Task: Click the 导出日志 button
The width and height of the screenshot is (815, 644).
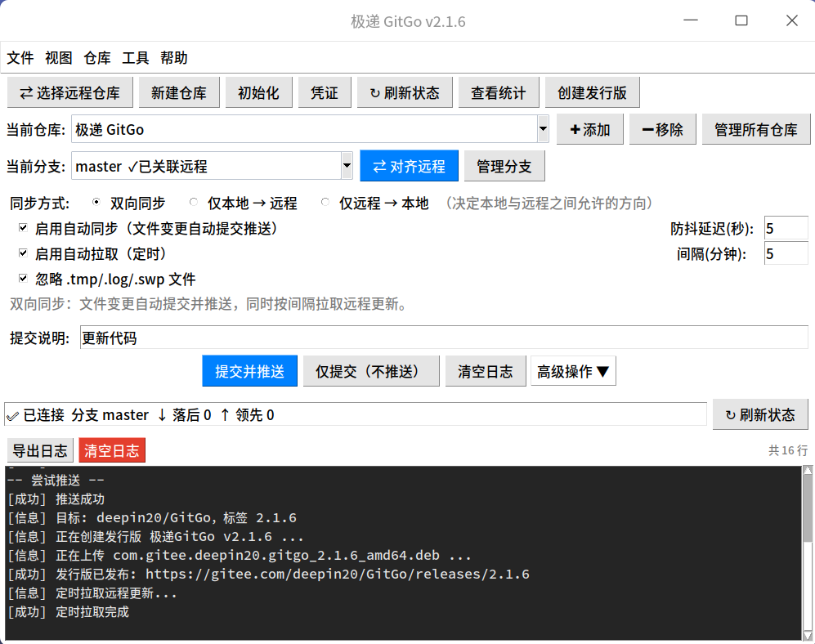Action: 40,450
